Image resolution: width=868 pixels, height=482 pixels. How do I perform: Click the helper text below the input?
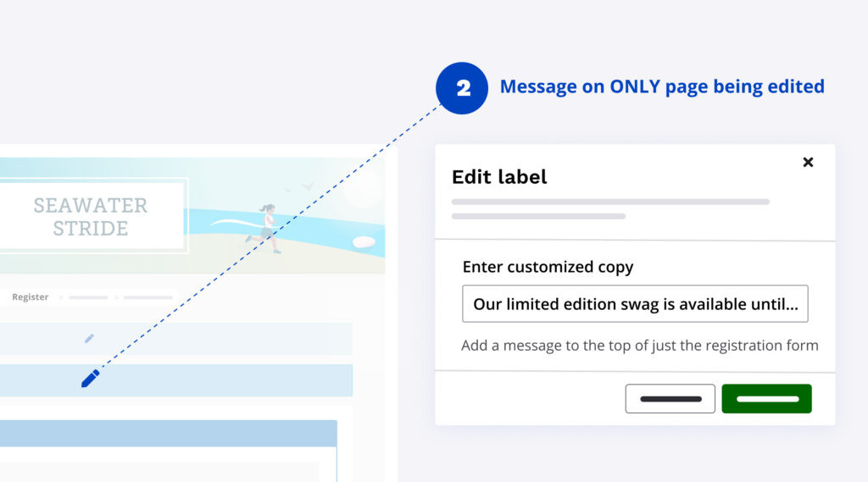pyautogui.click(x=639, y=346)
